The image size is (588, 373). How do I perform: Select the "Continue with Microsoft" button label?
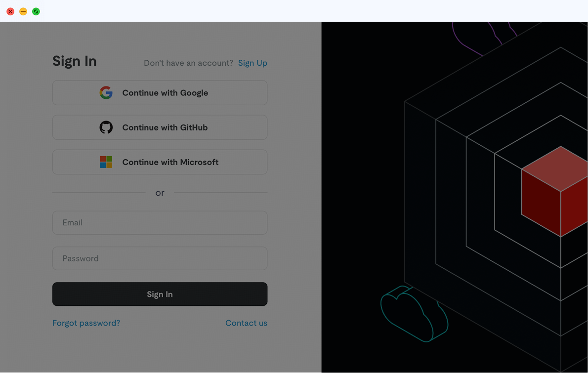170,162
